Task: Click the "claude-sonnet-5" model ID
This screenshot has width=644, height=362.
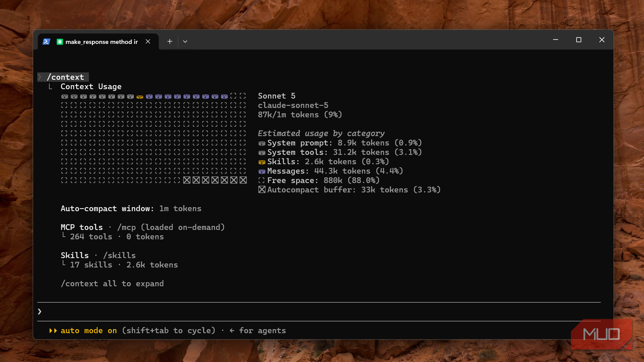Action: pyautogui.click(x=293, y=105)
